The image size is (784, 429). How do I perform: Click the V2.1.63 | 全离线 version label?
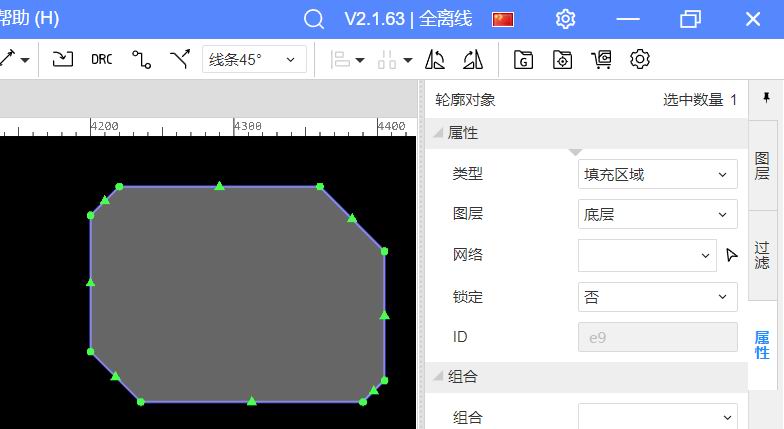[408, 19]
